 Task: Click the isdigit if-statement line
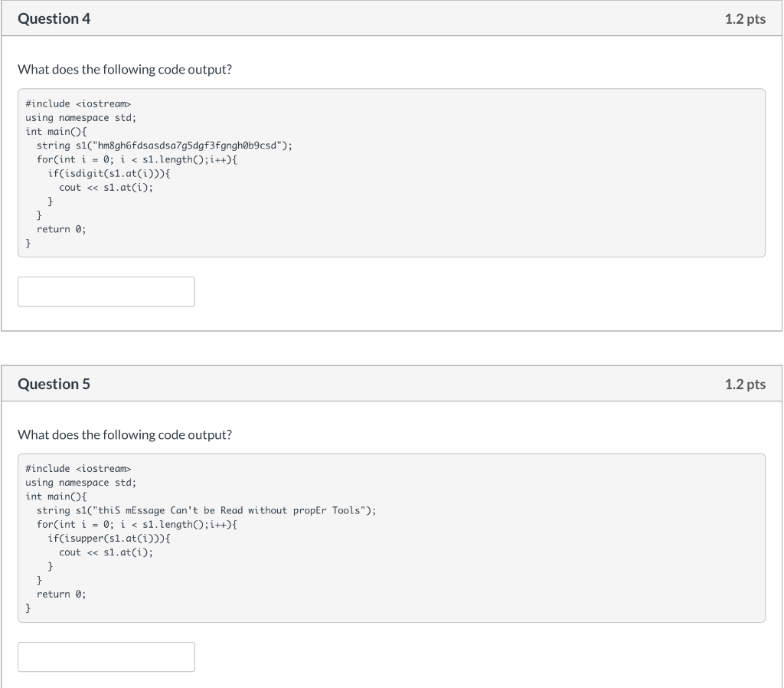[x=109, y=174]
